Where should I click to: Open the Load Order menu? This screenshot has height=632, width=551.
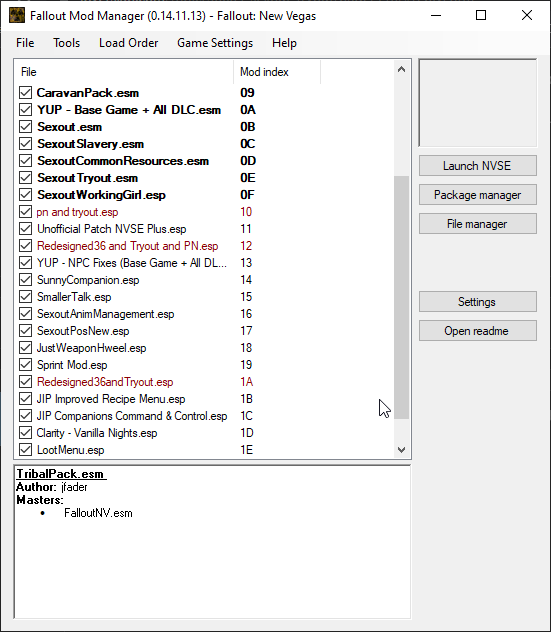129,43
